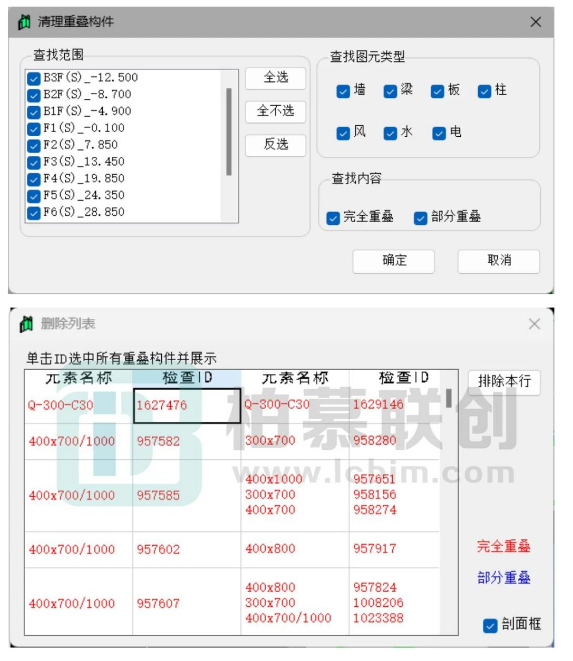Viewport: 573px width, 661px height.
Task: Close the 清理重叠构件 dialog
Action: [x=535, y=22]
